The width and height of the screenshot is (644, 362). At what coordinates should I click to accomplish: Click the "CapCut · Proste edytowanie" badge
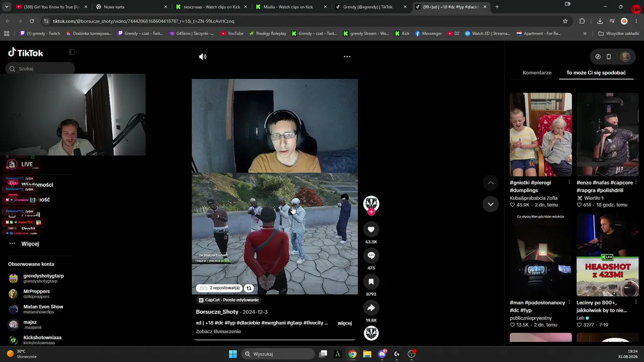[x=229, y=300]
